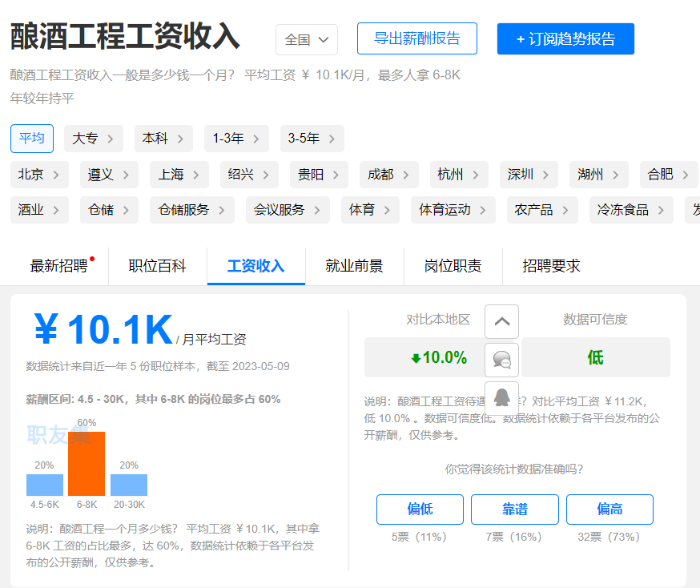Click the 酿酒工程工资收入 page heading

tap(126, 37)
